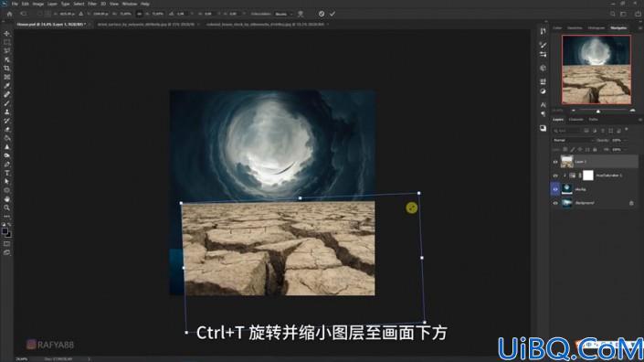
Task: Open the Image menu
Action: (37, 4)
